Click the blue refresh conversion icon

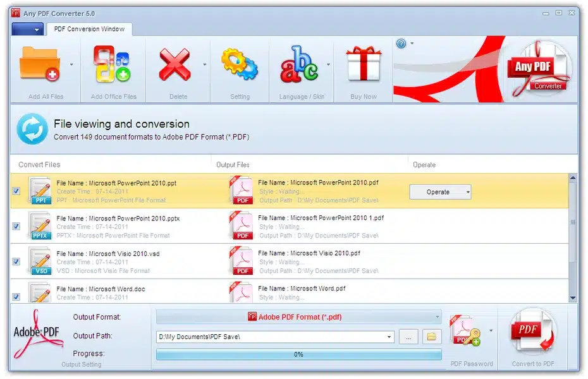[x=32, y=129]
